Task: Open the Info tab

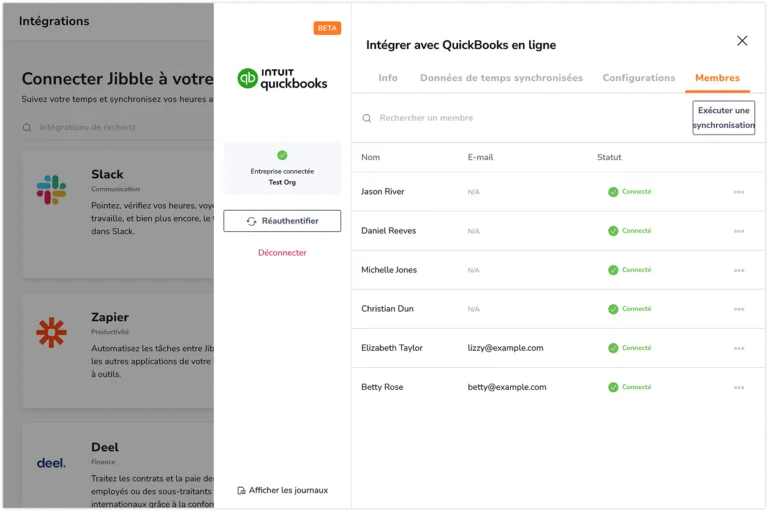Action: 387,78
